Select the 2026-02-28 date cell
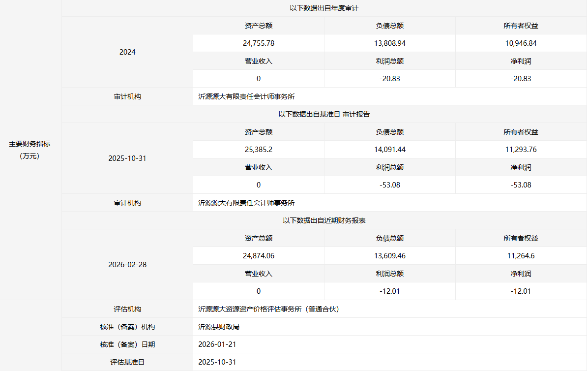The width and height of the screenshot is (588, 371). [127, 265]
